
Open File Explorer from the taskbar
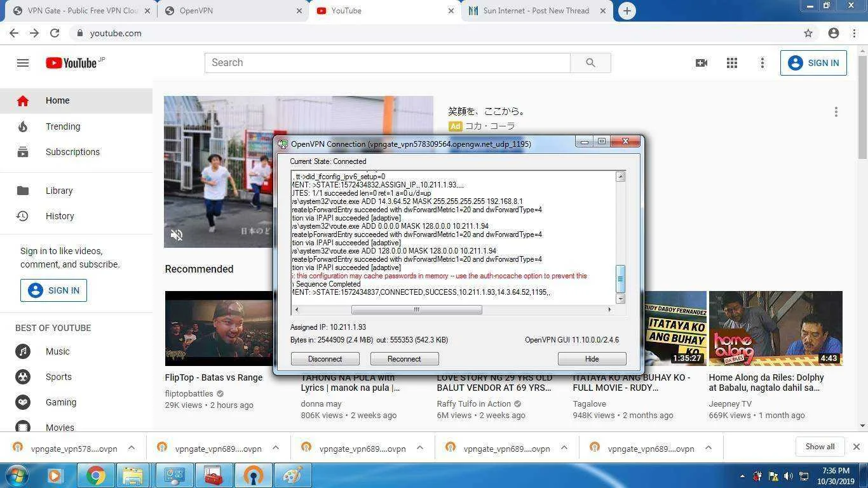pos(133,475)
